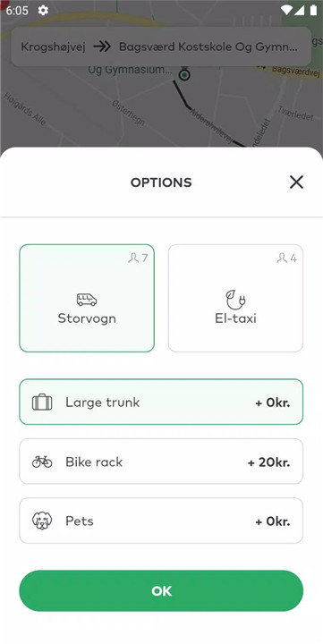323x644 pixels.
Task: Tap the bicycle icon for Bike rack
Action: coord(42,462)
